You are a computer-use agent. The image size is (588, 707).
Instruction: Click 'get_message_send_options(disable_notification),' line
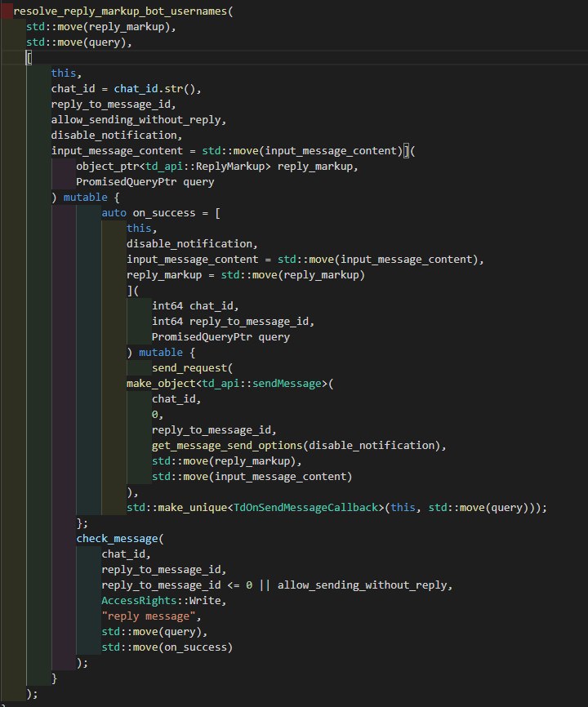pyautogui.click(x=299, y=446)
